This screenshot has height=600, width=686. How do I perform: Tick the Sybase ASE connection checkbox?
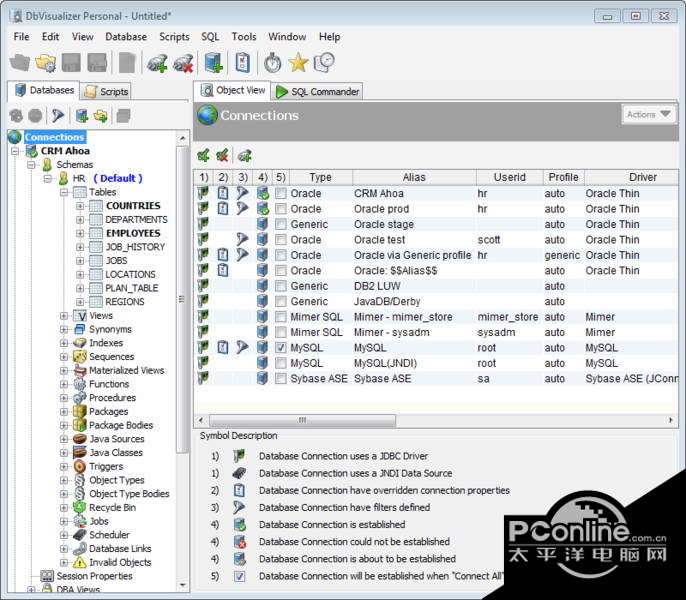(281, 379)
